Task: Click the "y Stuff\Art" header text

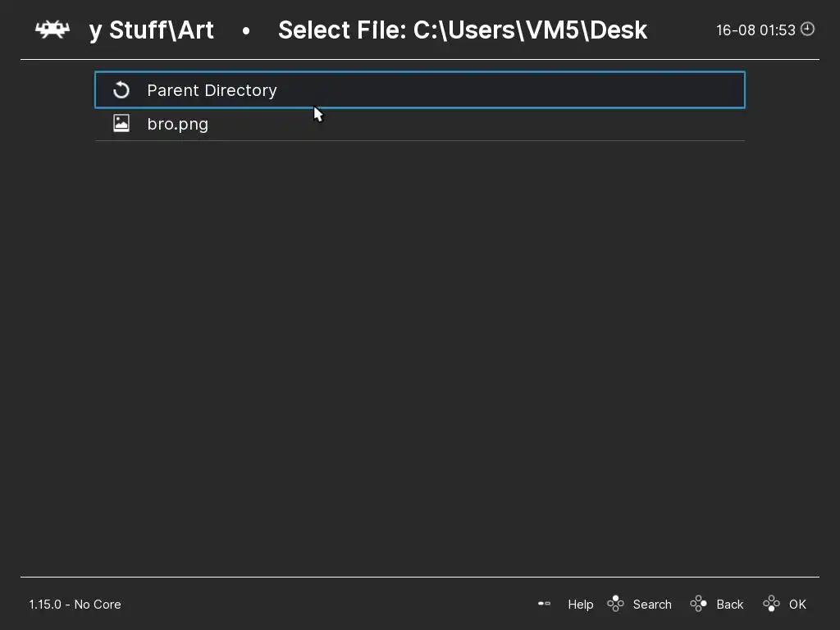Action: tap(152, 30)
